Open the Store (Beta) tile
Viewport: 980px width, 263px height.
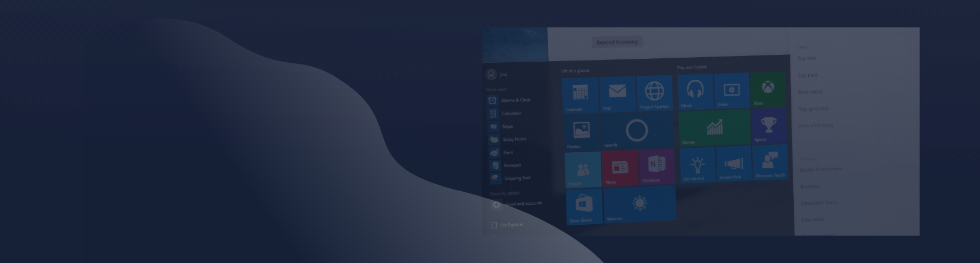click(x=584, y=207)
